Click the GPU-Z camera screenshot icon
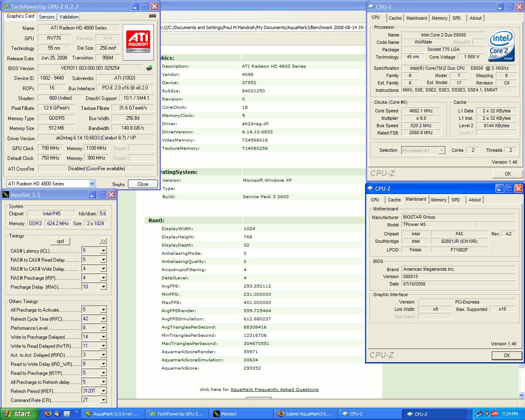Viewport: 525px width, 420px height. click(x=153, y=16)
